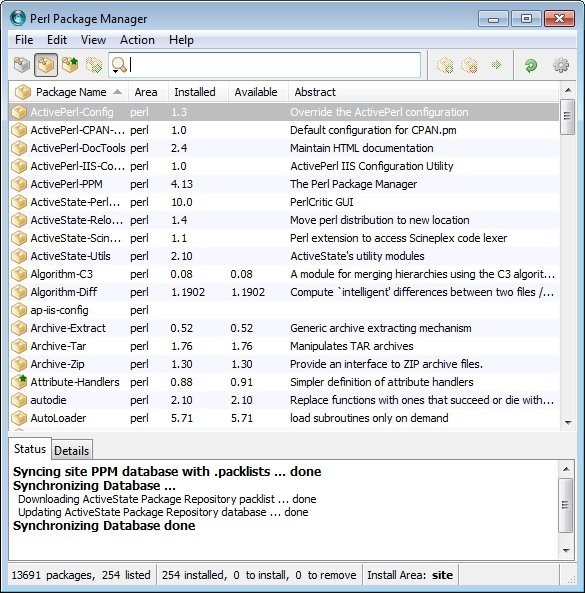The width and height of the screenshot is (585, 593).
Task: Click the ActivePerl-Config package icon
Action: point(19,112)
